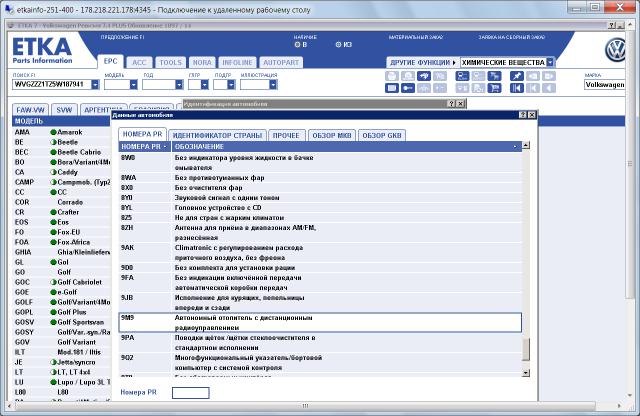Viewport: 640px width, 416px height.
Task: Click the PR list scrollbar thumb
Action: point(526,349)
